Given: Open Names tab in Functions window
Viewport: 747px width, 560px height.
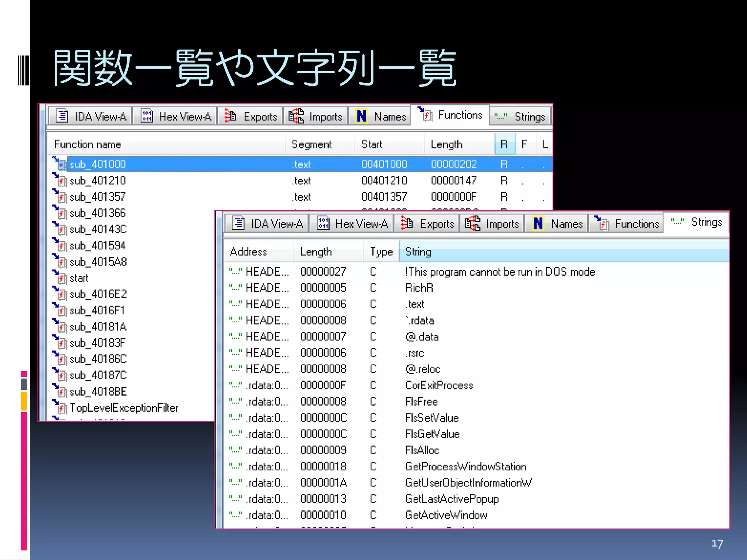Looking at the screenshot, I should [380, 116].
